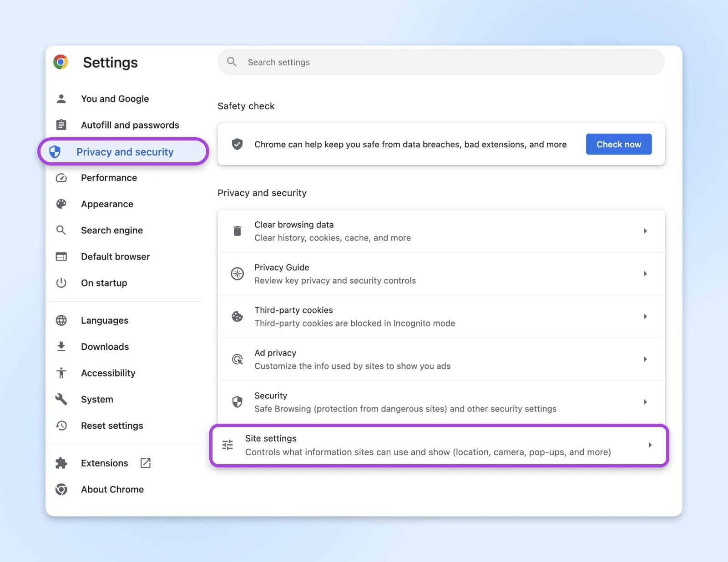Click the shield icon beside Security

237,401
